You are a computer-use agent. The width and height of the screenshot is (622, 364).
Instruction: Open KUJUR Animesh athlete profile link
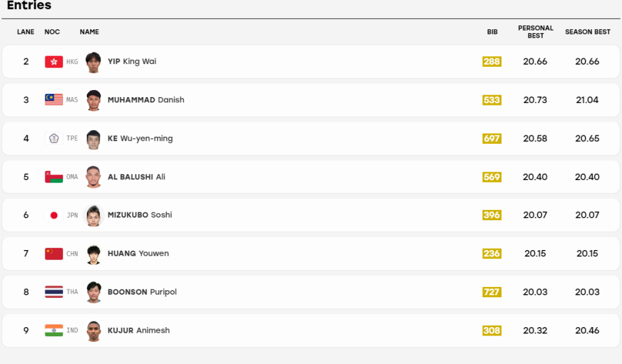point(139,330)
